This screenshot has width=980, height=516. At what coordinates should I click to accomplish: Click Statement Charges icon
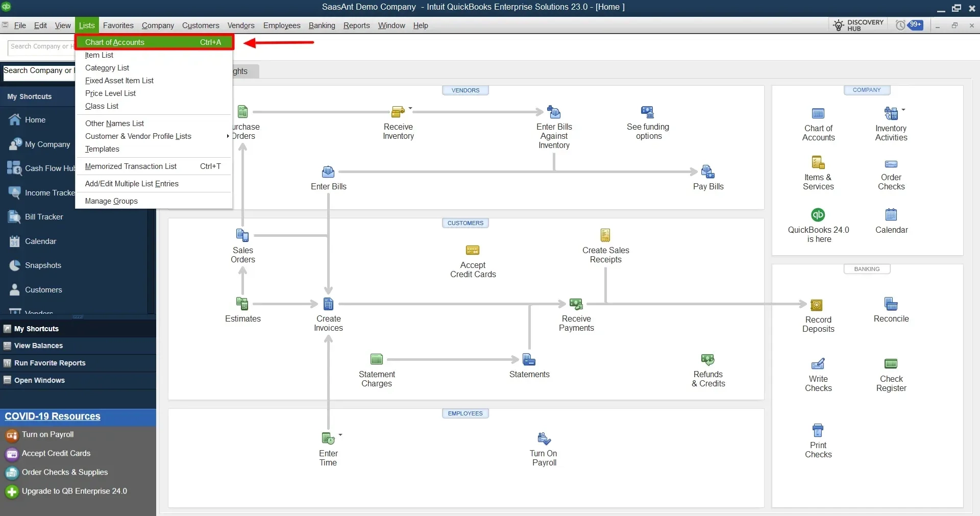click(x=377, y=359)
